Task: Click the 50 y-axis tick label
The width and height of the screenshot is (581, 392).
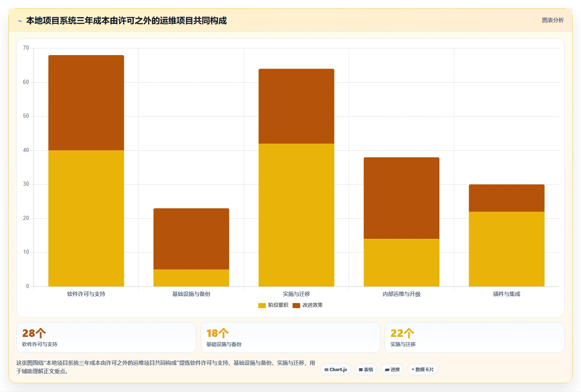Action: point(26,116)
